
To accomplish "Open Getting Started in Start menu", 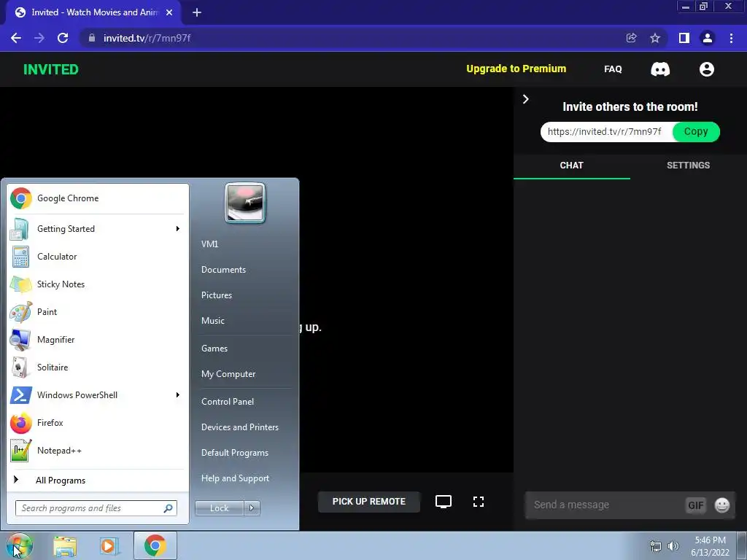I will (x=90, y=228).
